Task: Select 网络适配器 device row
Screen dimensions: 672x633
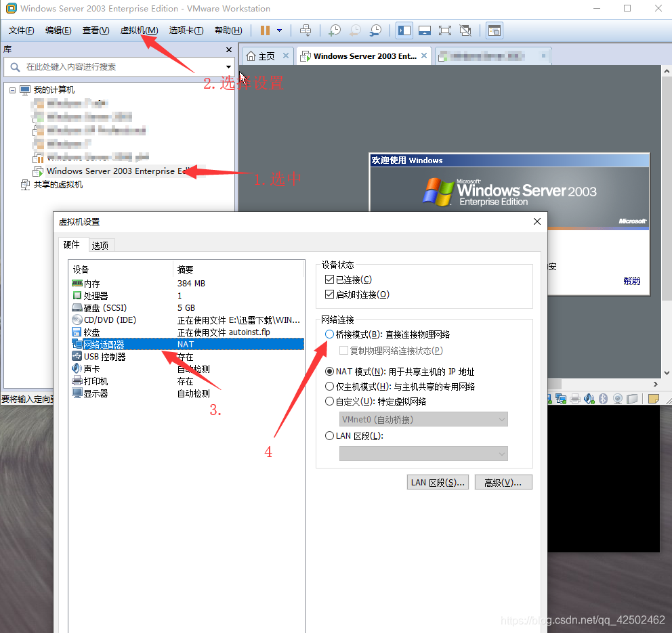Action: pyautogui.click(x=188, y=345)
